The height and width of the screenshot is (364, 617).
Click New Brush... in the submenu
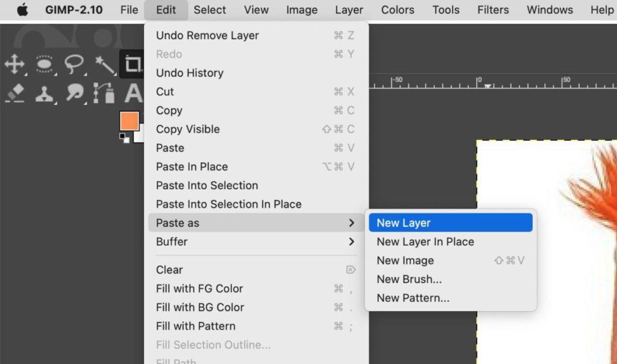coord(409,279)
